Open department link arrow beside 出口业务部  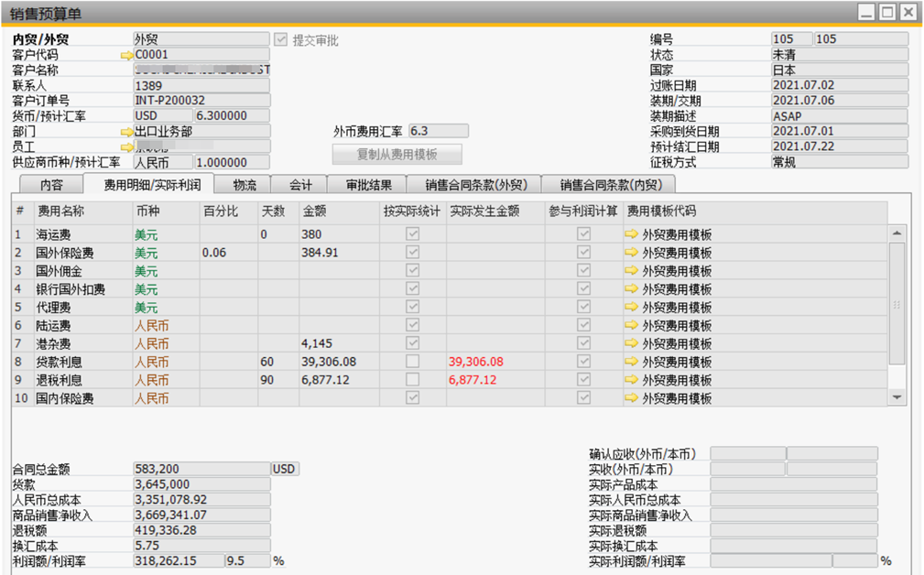point(126,131)
